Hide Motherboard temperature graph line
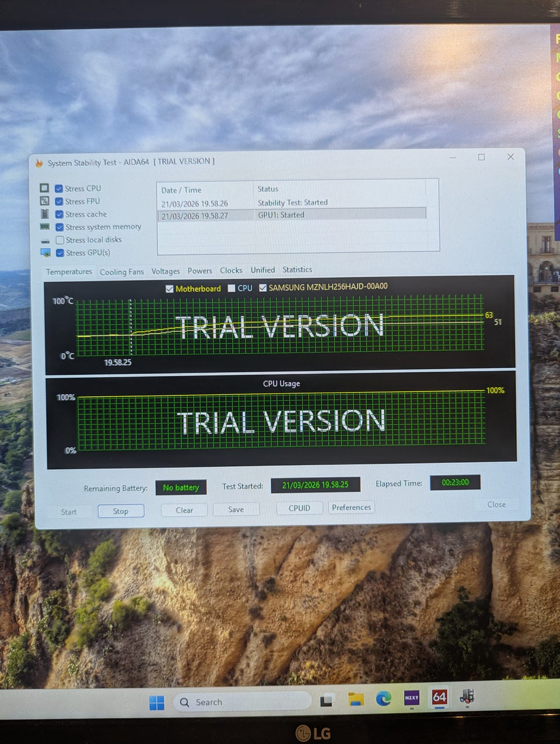 click(169, 289)
